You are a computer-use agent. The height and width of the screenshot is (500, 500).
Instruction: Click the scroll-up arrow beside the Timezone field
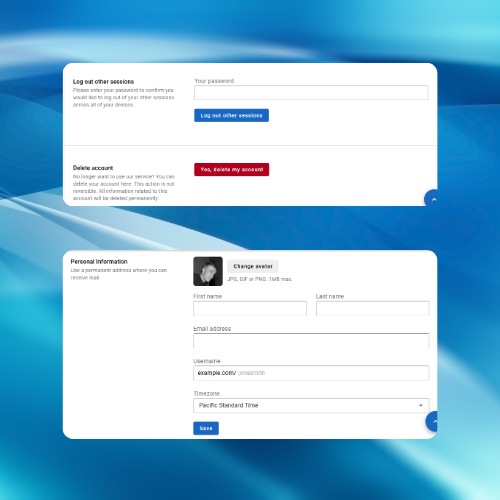(x=432, y=421)
